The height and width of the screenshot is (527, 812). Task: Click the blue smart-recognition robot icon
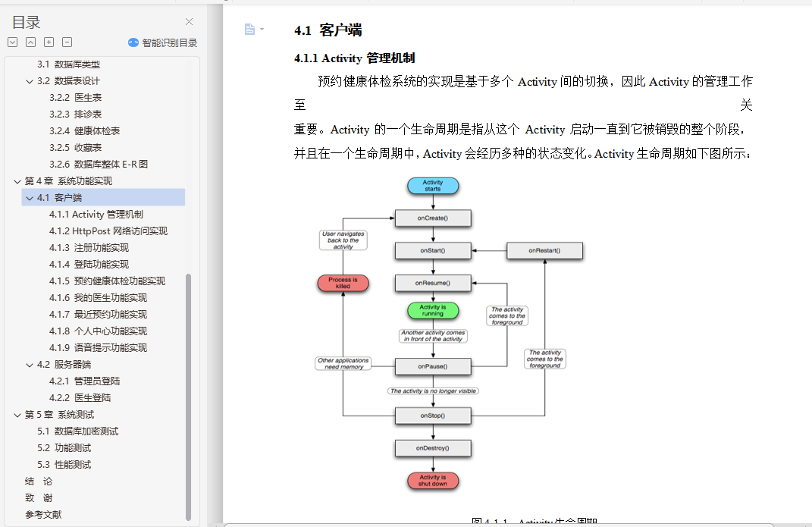pos(133,42)
